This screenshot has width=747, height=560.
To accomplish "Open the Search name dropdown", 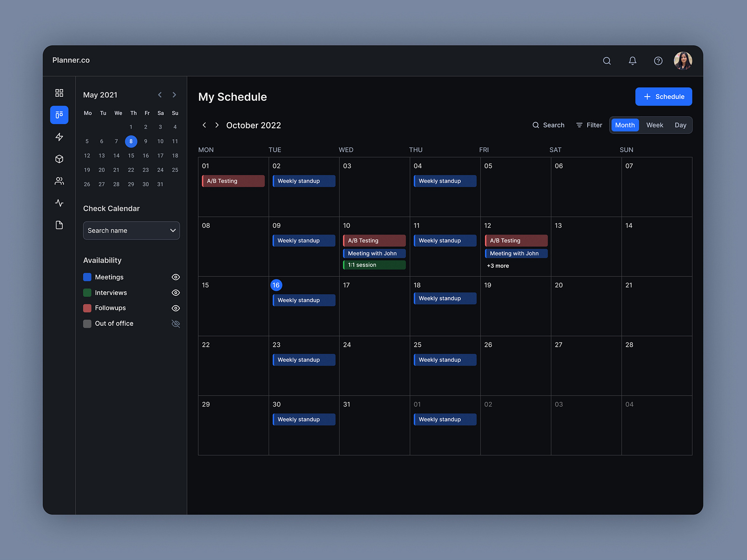I will [131, 231].
